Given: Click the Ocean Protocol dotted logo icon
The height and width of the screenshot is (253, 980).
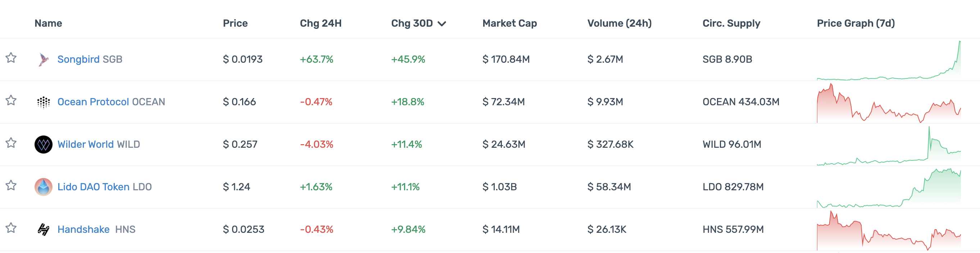Looking at the screenshot, I should point(44,102).
